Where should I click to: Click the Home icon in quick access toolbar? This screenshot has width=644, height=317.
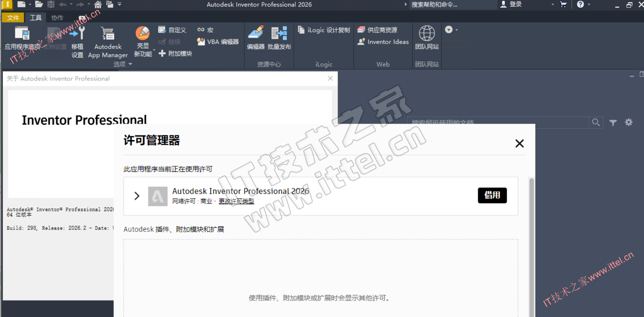click(x=98, y=4)
